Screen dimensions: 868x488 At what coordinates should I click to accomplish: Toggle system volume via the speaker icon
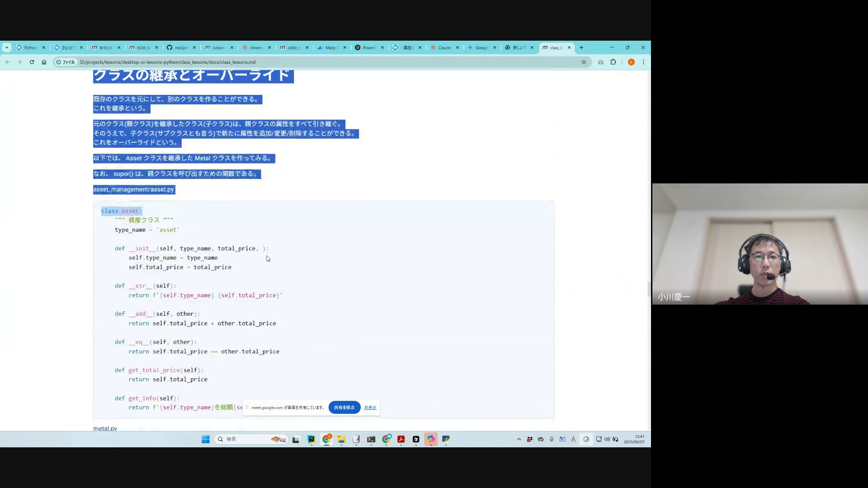coord(607,439)
